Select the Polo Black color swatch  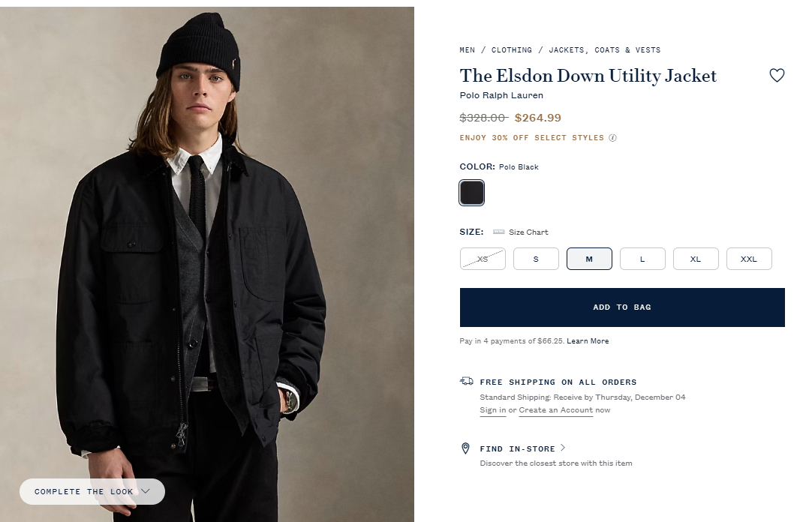472,193
